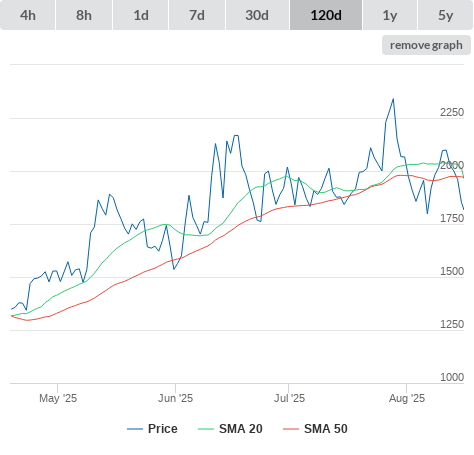Click the price peak above 2250

(x=393, y=99)
